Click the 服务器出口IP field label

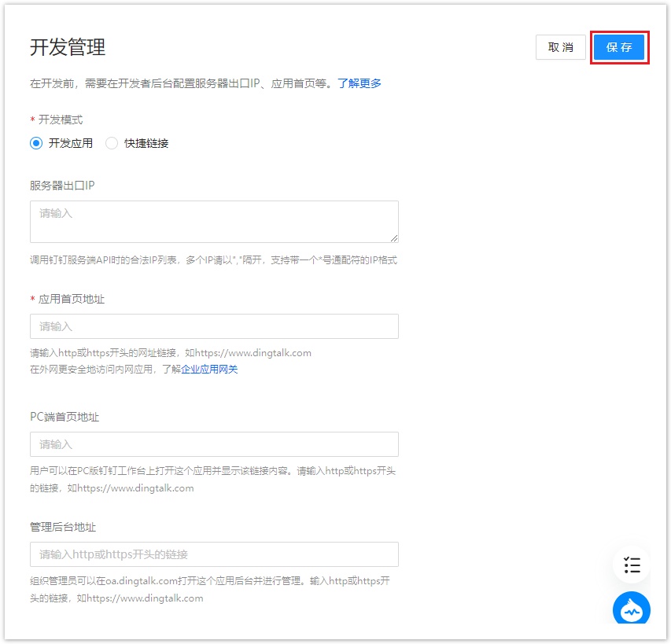point(62,186)
